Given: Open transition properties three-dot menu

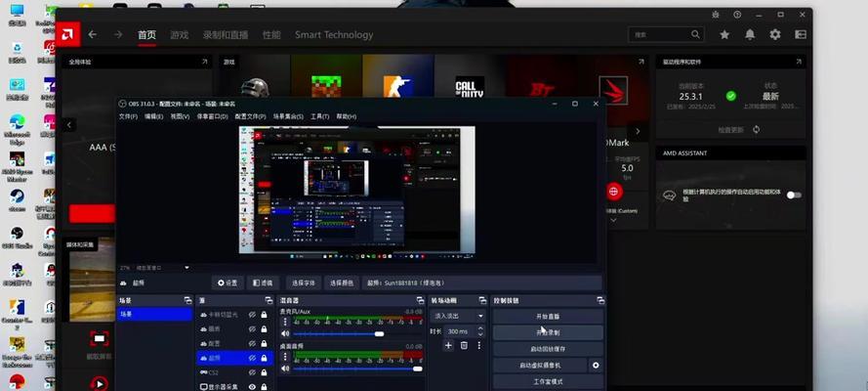Looking at the screenshot, I should pos(478,346).
